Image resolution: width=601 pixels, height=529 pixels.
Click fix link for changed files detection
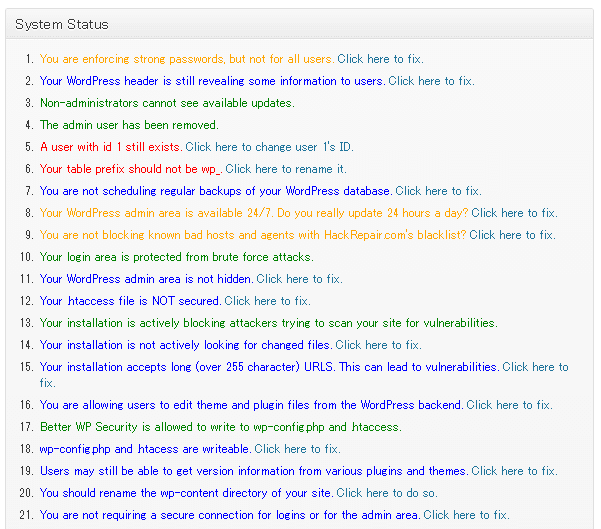click(378, 345)
